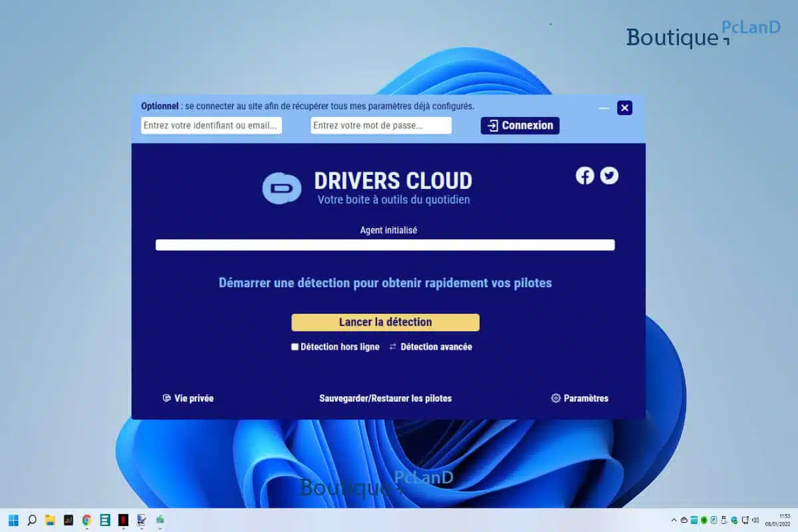Click Lancer la détection button
The height and width of the screenshot is (532, 798).
pyautogui.click(x=385, y=322)
